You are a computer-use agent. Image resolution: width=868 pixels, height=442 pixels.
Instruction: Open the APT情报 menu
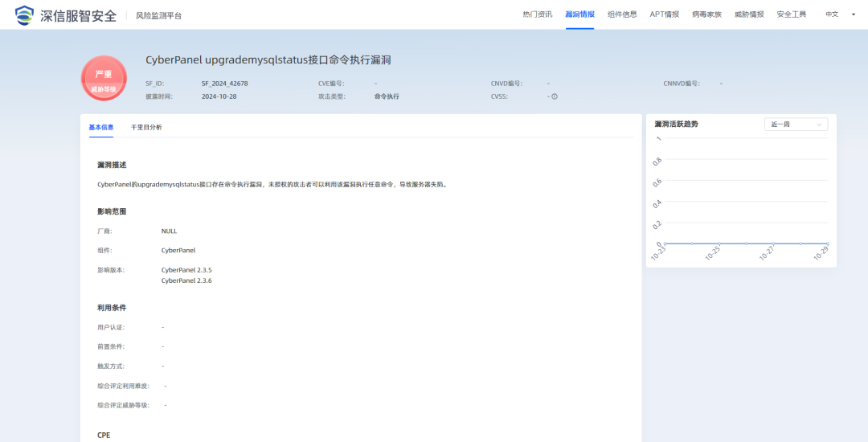tap(665, 14)
